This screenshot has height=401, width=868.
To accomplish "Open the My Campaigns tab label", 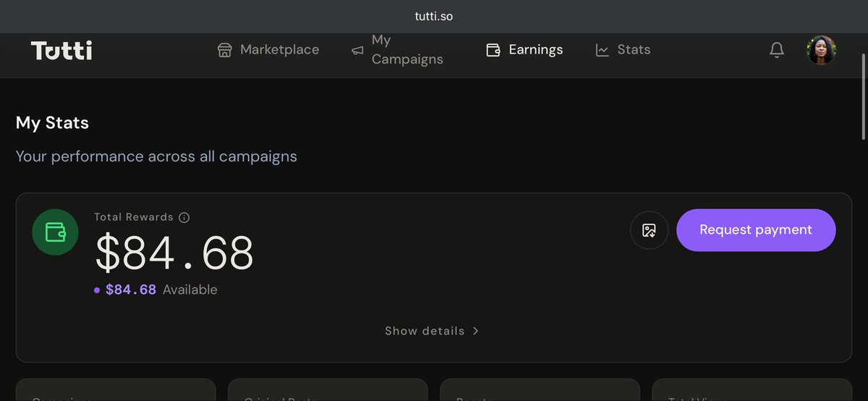I will [x=407, y=49].
